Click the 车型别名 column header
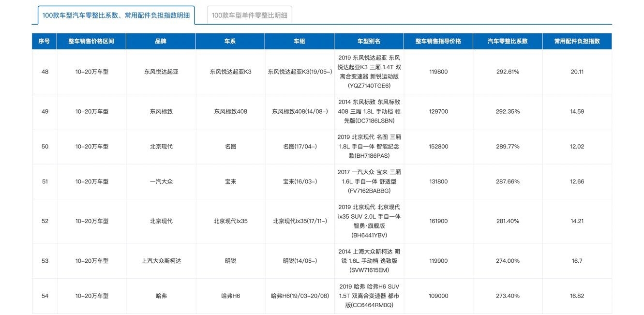The image size is (644, 315). pyautogui.click(x=369, y=41)
